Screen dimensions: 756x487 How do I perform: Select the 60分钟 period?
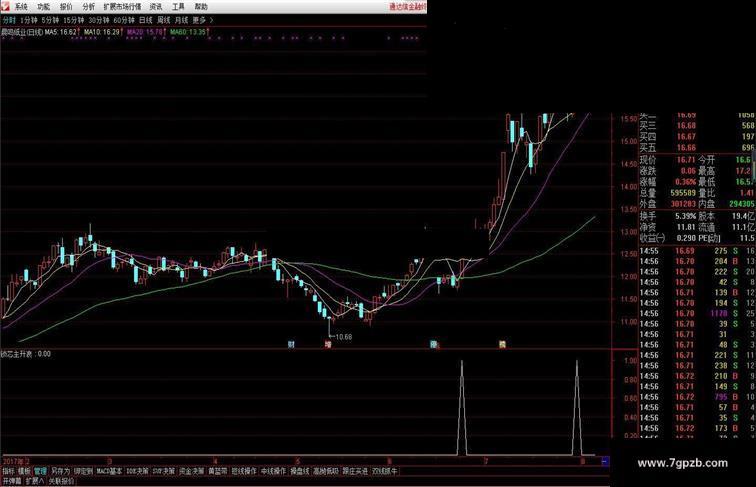point(124,20)
